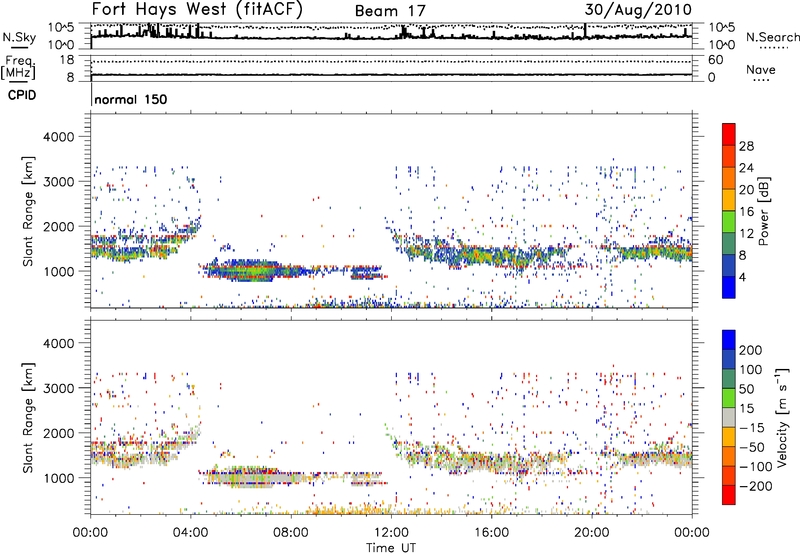Click the CPID row label

(x=22, y=95)
